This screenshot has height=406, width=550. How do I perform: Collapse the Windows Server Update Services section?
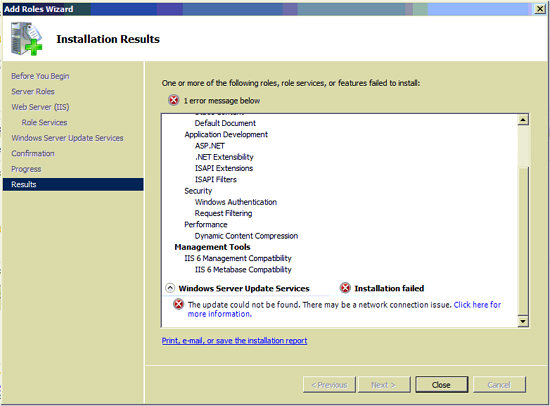pyautogui.click(x=170, y=288)
